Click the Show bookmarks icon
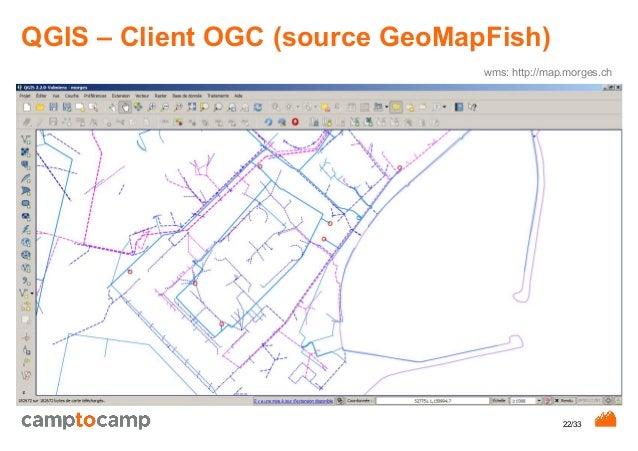 coord(423,107)
